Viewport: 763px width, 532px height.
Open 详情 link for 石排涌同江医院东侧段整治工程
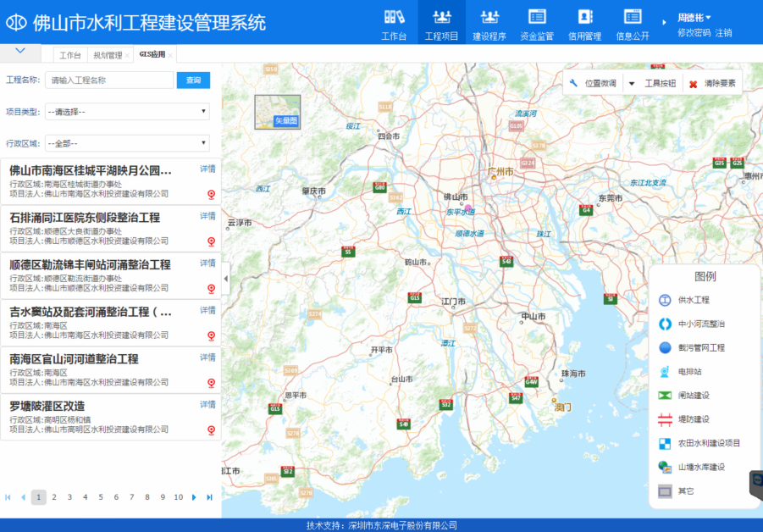click(x=207, y=216)
